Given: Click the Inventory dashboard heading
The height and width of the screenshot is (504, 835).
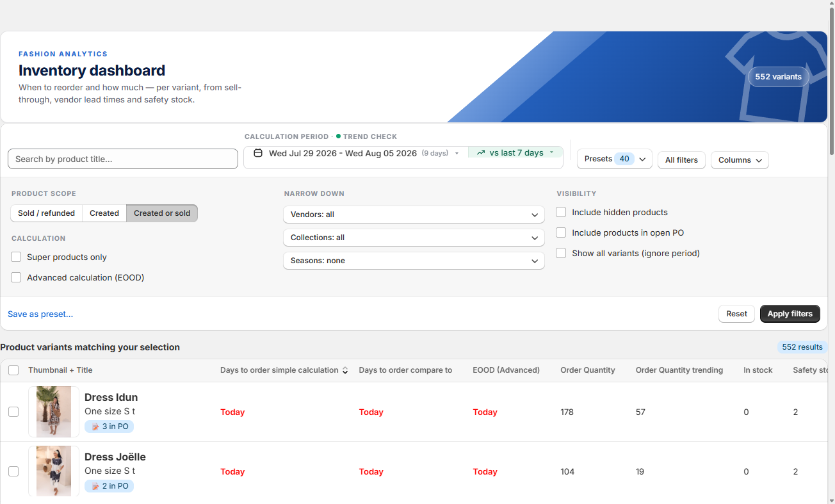Looking at the screenshot, I should (92, 70).
